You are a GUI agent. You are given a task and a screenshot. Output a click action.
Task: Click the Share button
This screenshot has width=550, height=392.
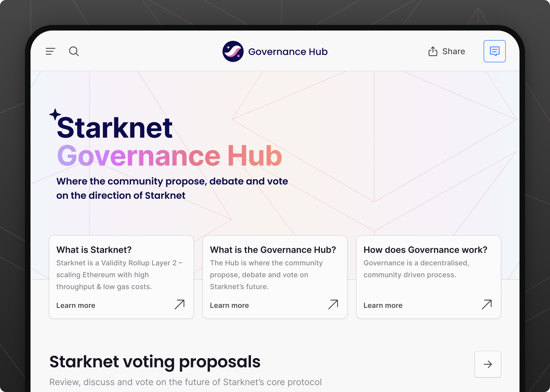(x=446, y=51)
